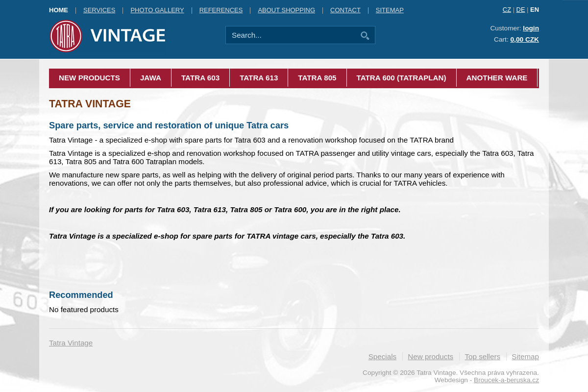588x392 pixels.
Task: Open the REFERENCES link
Action: [x=221, y=10]
